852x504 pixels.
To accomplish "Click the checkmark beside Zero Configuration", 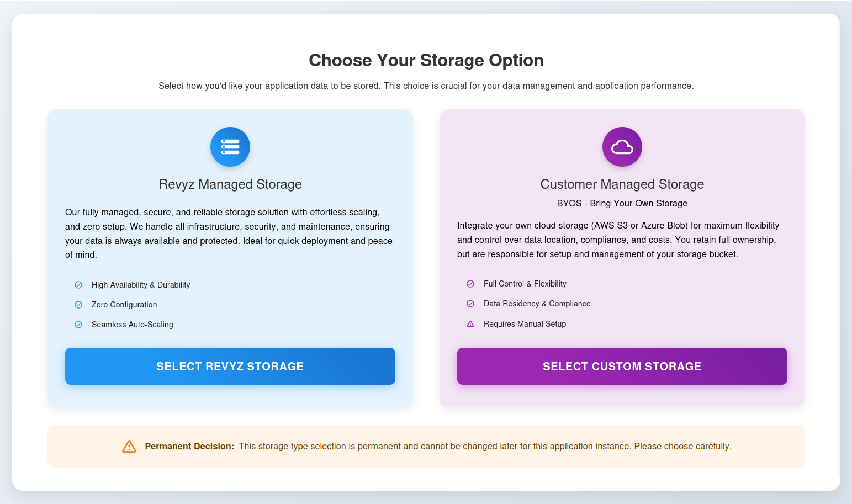I will click(78, 305).
